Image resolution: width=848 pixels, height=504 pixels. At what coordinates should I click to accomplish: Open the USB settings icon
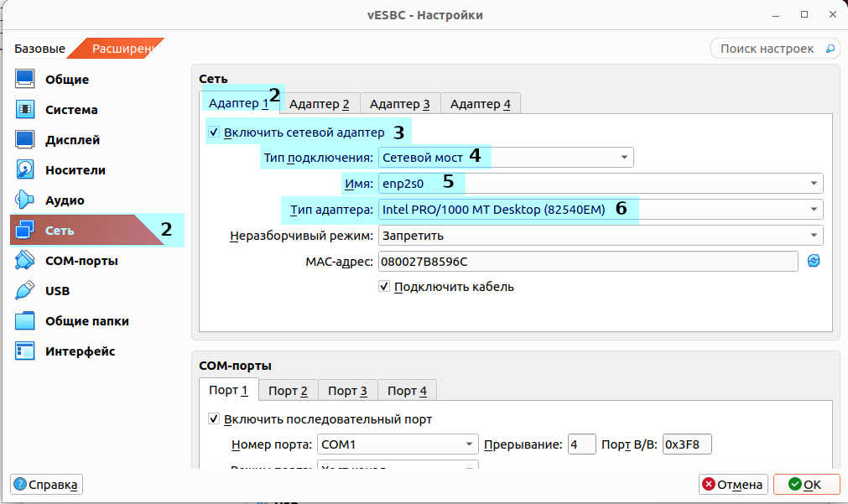pyautogui.click(x=25, y=291)
